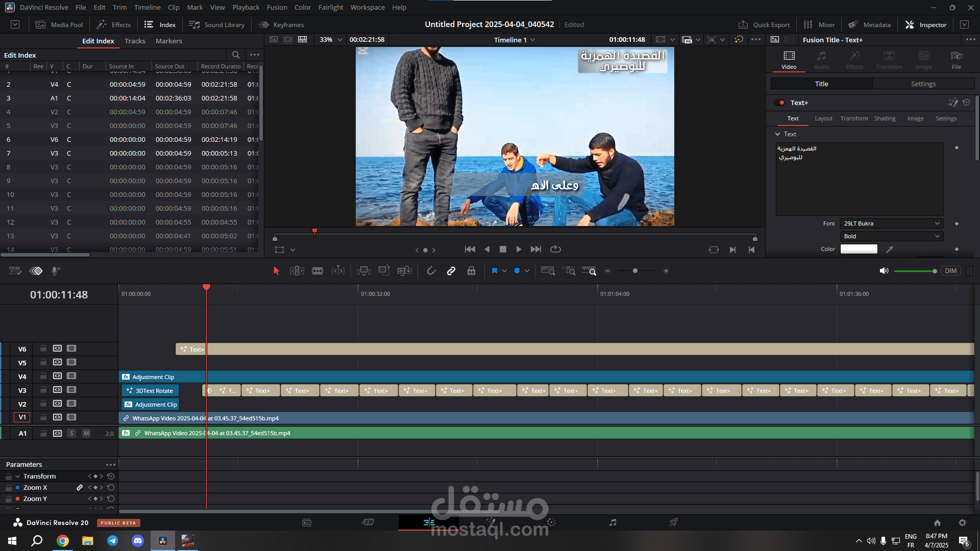Mute audio with speaker icon

[x=884, y=271]
